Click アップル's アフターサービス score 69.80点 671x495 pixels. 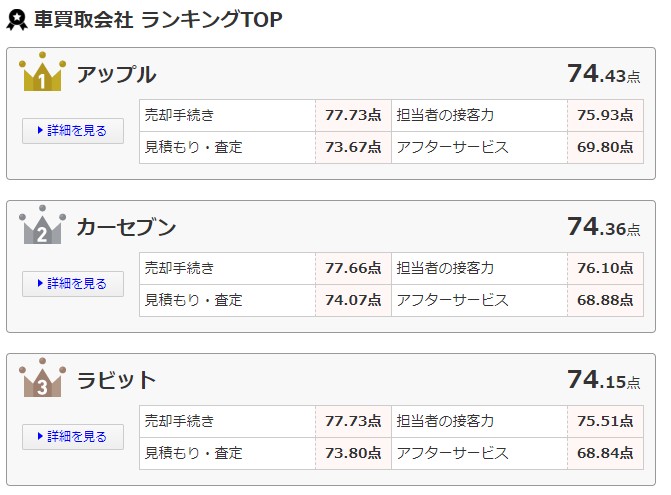[605, 147]
